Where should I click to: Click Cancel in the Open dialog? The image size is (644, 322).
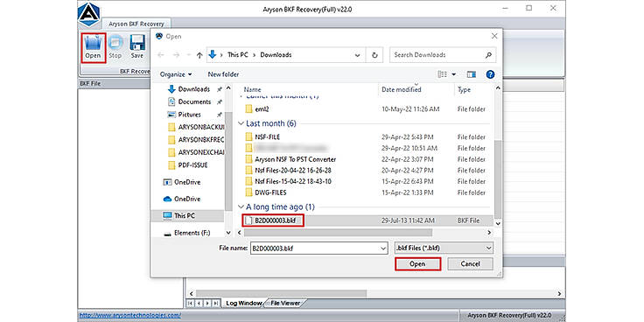click(x=470, y=264)
